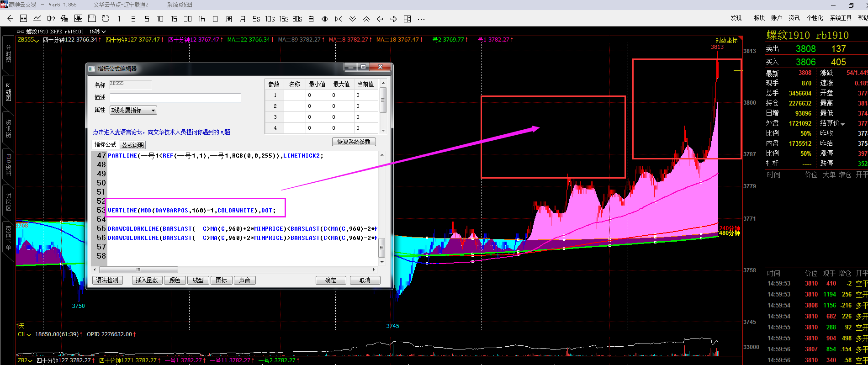This screenshot has width=868, height=365.
Task: Click the split panel layout icon
Action: (408, 19)
